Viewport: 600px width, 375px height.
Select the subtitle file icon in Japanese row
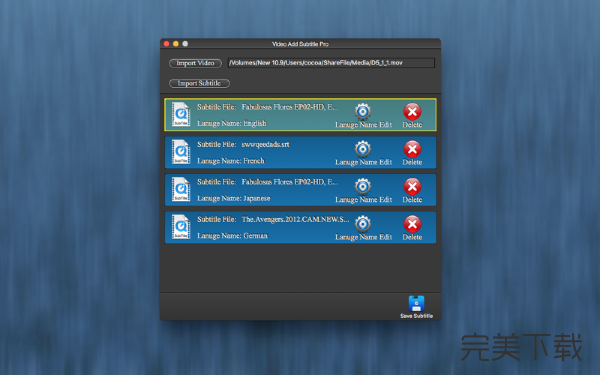tap(181, 189)
